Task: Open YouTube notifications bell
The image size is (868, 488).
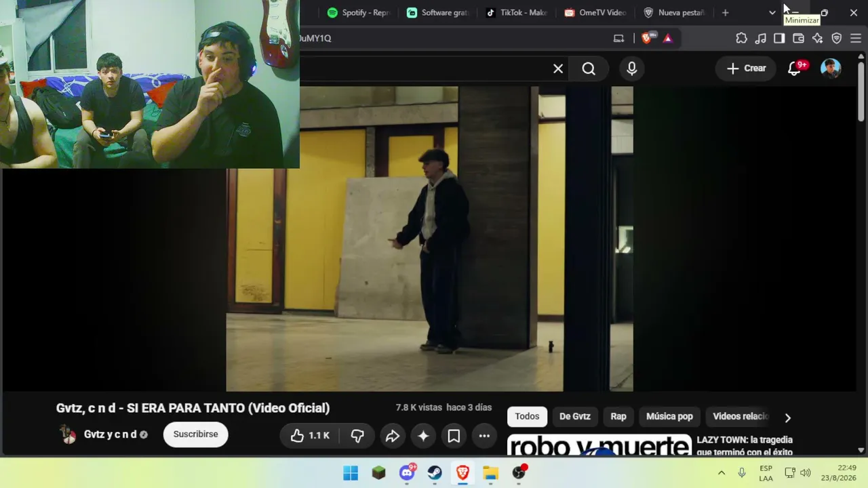Action: pyautogui.click(x=795, y=68)
